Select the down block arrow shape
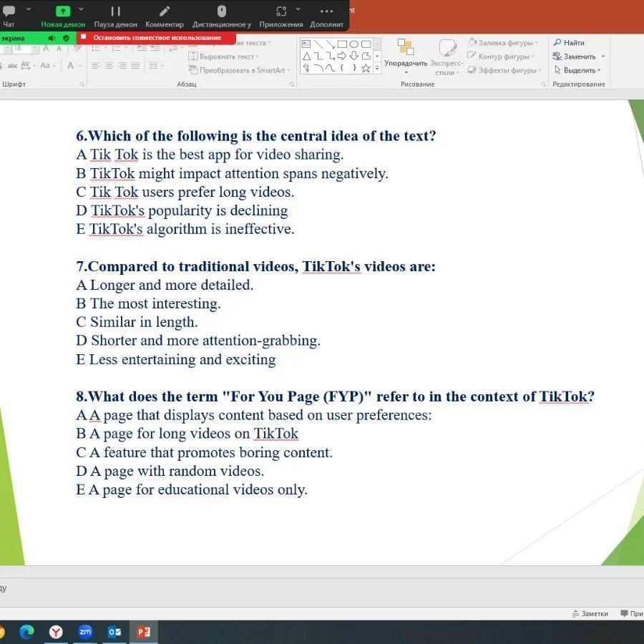The image size is (644, 644). point(354,56)
